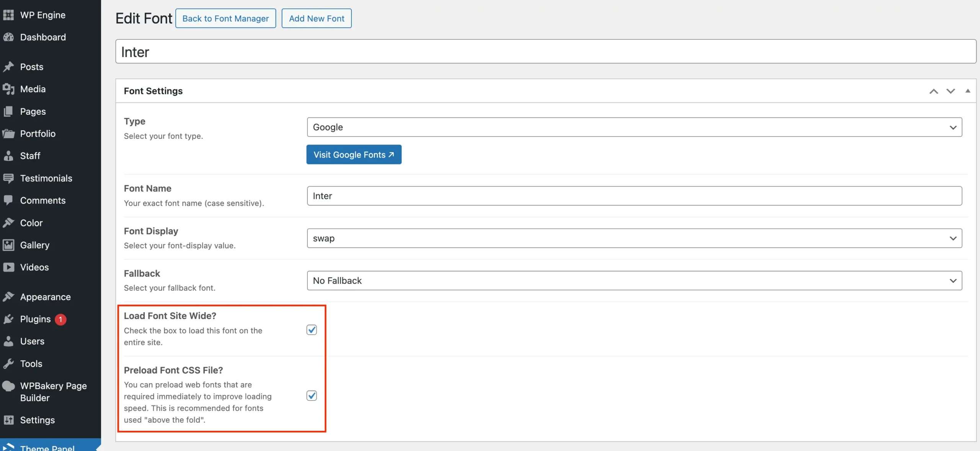
Task: Click Add New Font button
Action: point(317,18)
